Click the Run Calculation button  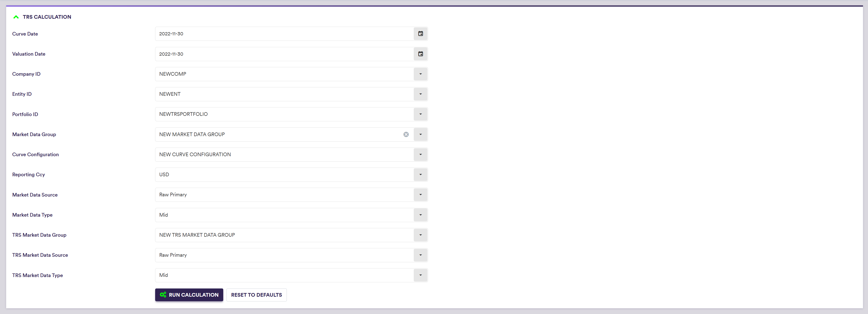pyautogui.click(x=189, y=295)
